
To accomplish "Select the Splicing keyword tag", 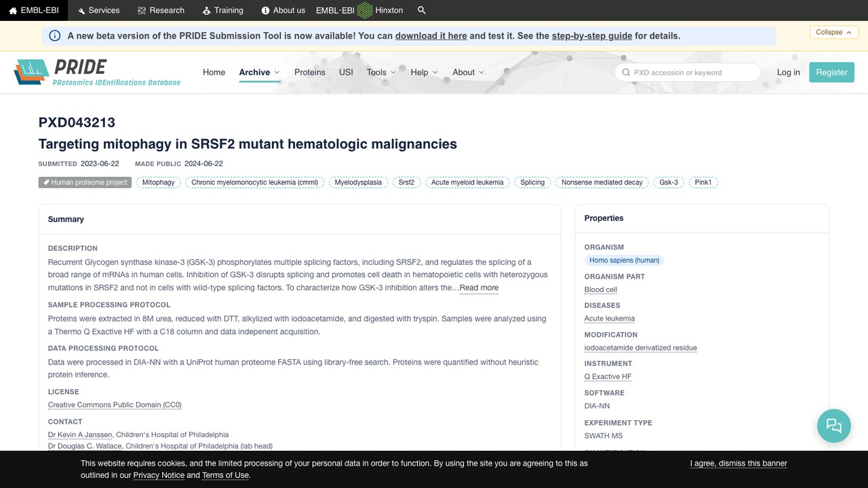I will pos(532,182).
